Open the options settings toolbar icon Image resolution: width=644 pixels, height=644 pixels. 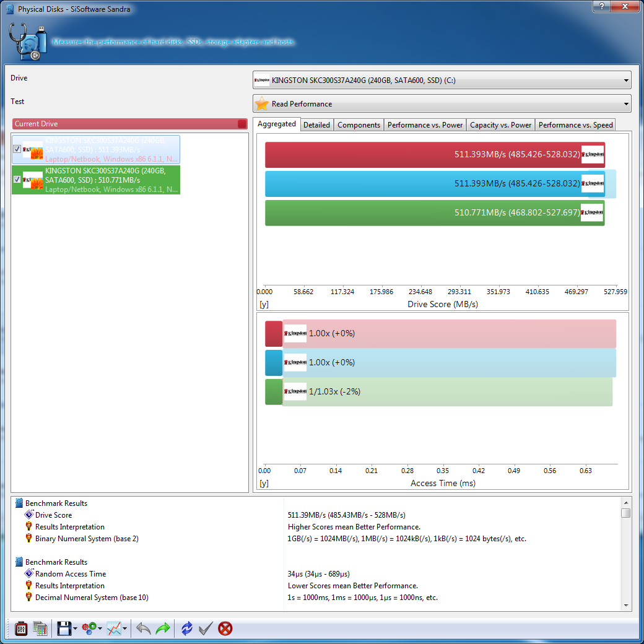(21, 629)
